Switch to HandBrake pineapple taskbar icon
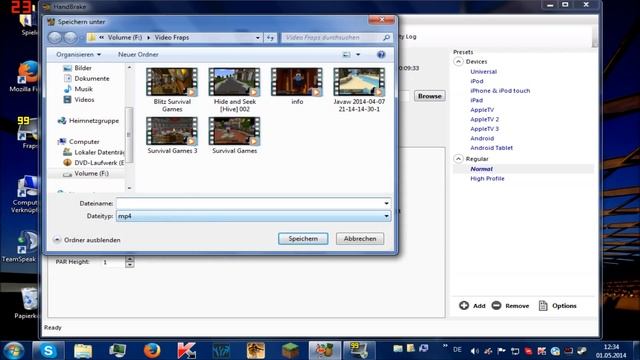640x360 pixels. click(324, 351)
